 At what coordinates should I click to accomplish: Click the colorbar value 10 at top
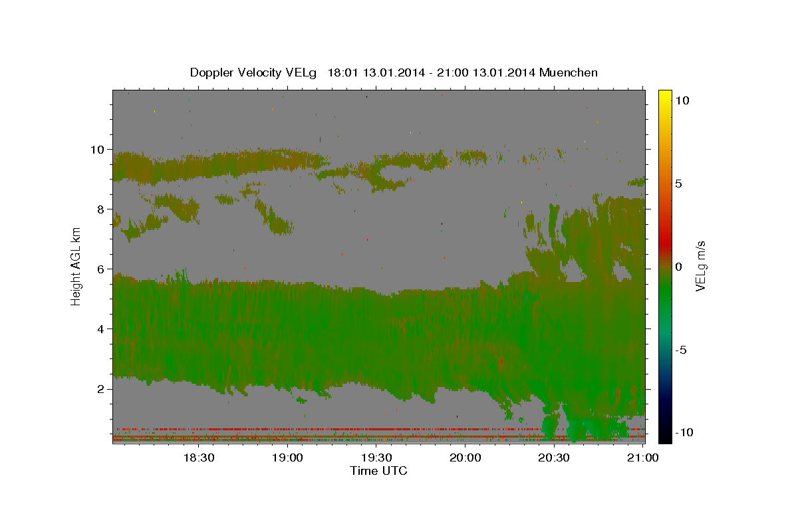click(682, 100)
